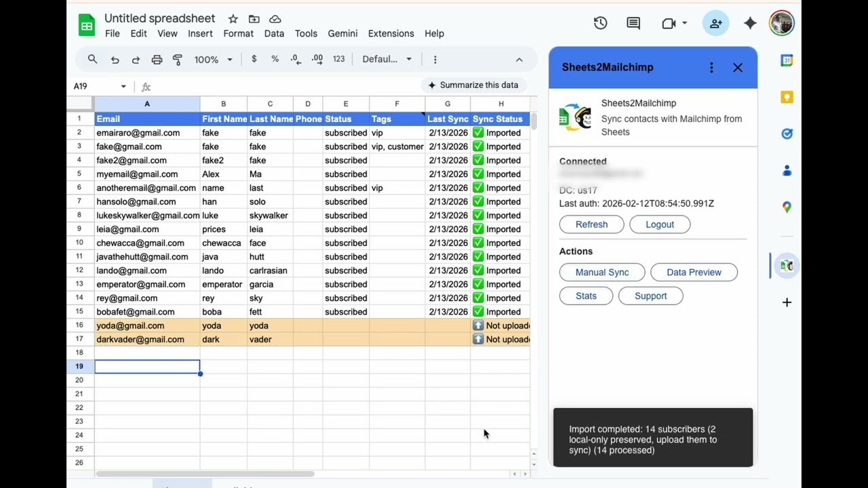Rename Untitled spreadsheet title
Screen dimensions: 868x488
160,18
